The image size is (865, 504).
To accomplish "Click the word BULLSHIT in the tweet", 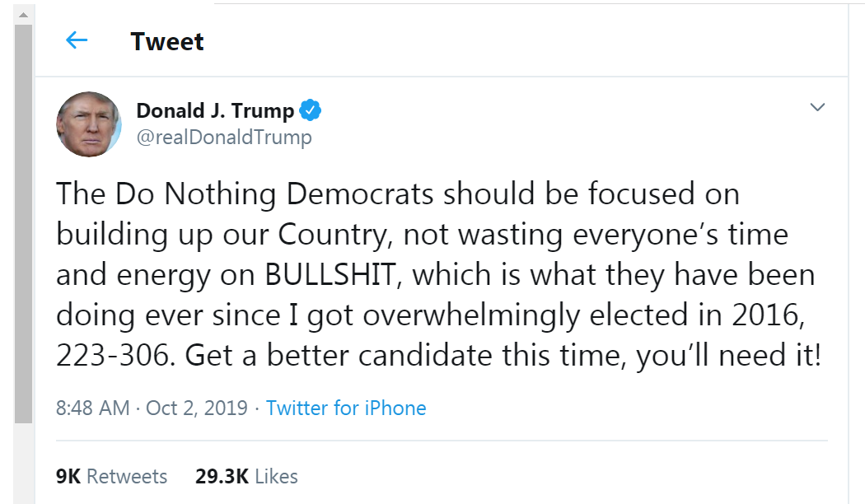I will click(330, 274).
